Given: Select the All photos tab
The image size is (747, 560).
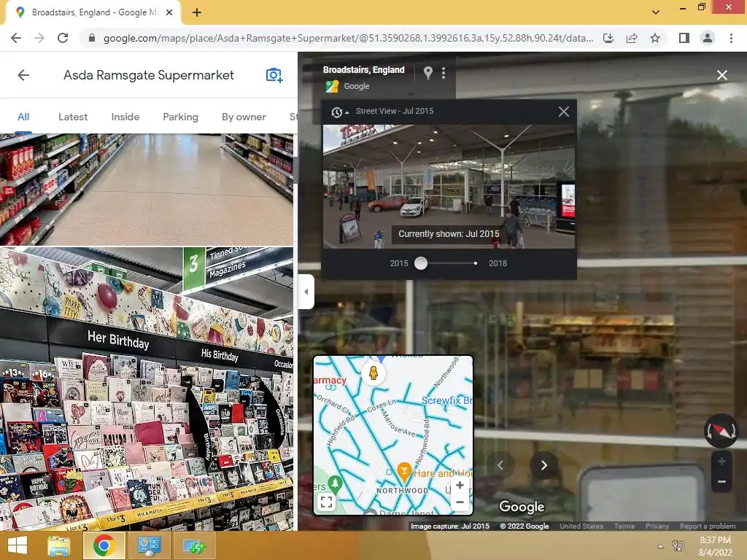Looking at the screenshot, I should pyautogui.click(x=23, y=117).
